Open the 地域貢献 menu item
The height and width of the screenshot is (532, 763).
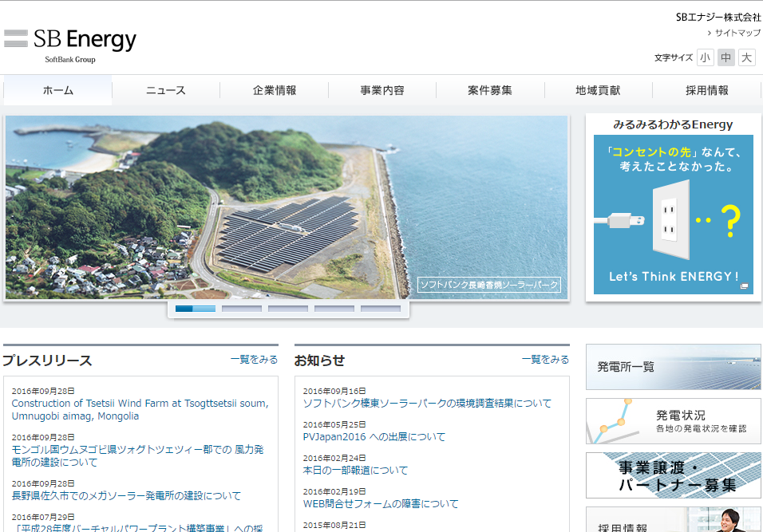pyautogui.click(x=598, y=90)
